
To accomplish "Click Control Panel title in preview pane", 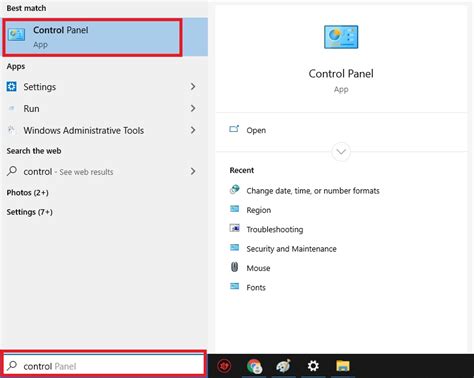I will click(341, 74).
